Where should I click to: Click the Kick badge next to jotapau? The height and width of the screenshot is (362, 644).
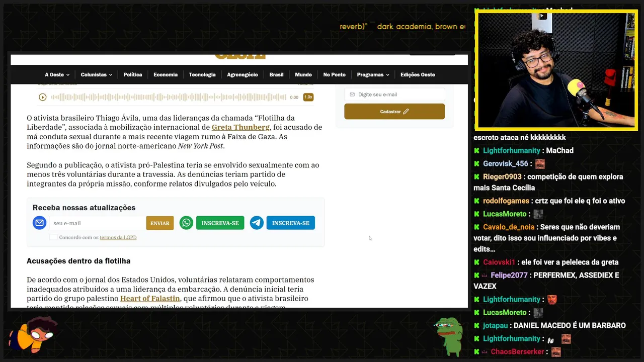tap(476, 325)
